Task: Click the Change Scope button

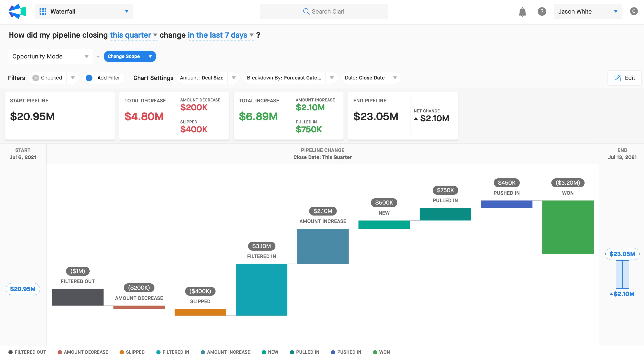Action: 124,56
